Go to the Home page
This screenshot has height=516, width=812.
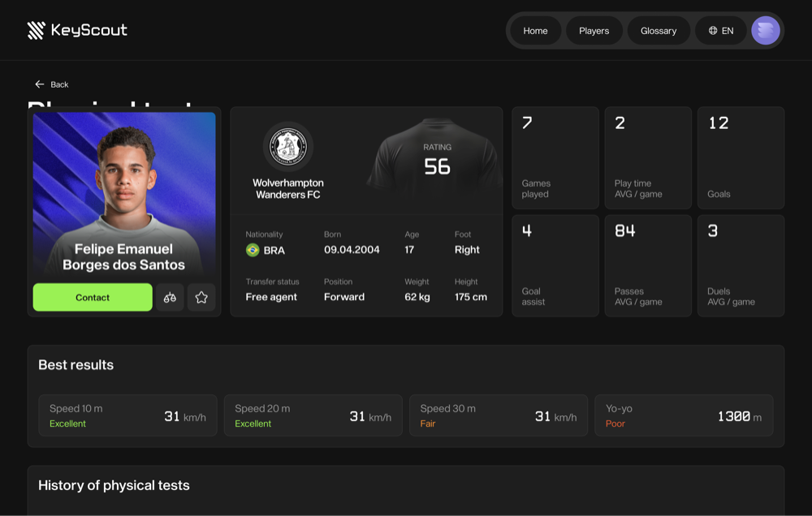pyautogui.click(x=535, y=31)
